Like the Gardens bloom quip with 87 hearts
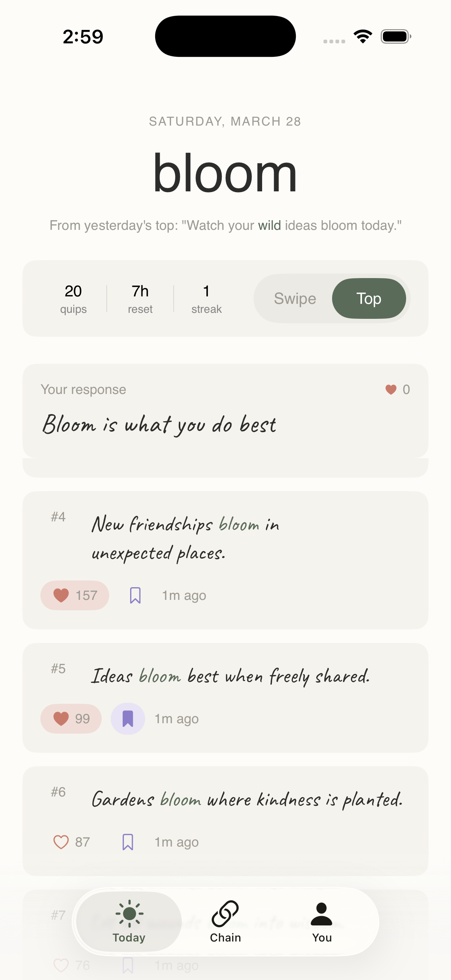This screenshot has height=980, width=451. point(71,842)
